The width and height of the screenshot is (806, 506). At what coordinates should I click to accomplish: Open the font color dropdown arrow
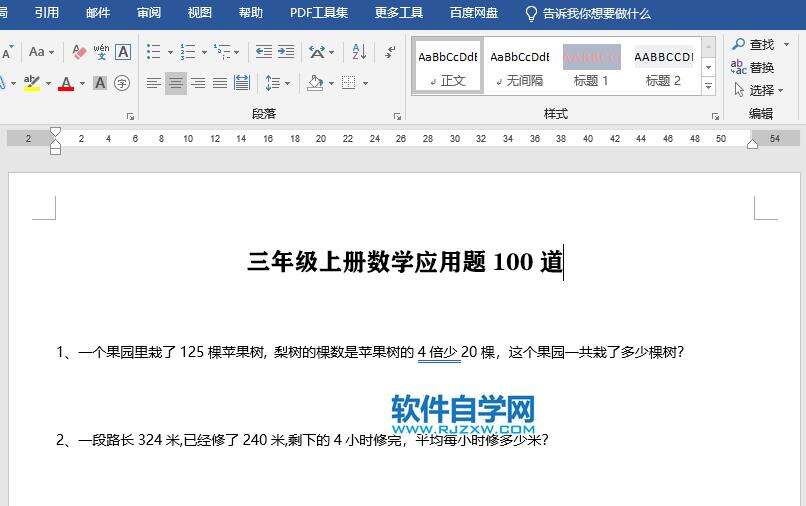click(x=82, y=83)
